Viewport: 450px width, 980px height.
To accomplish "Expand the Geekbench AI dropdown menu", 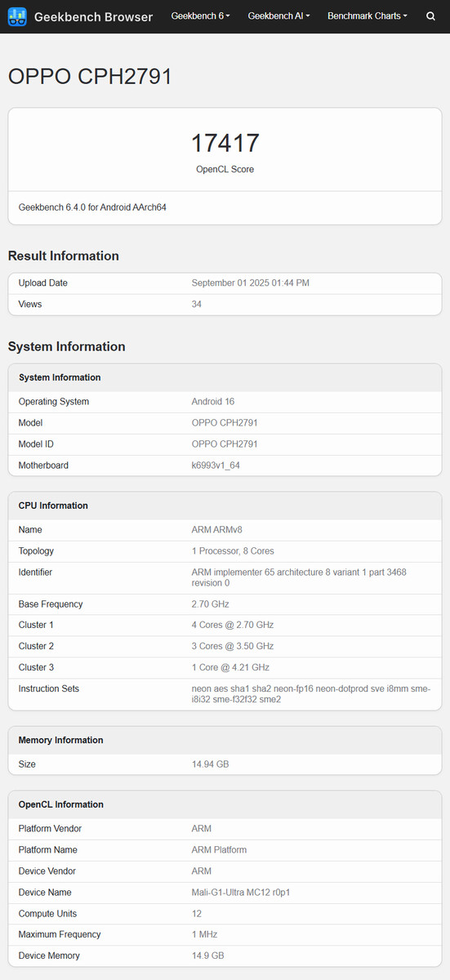I will [278, 16].
